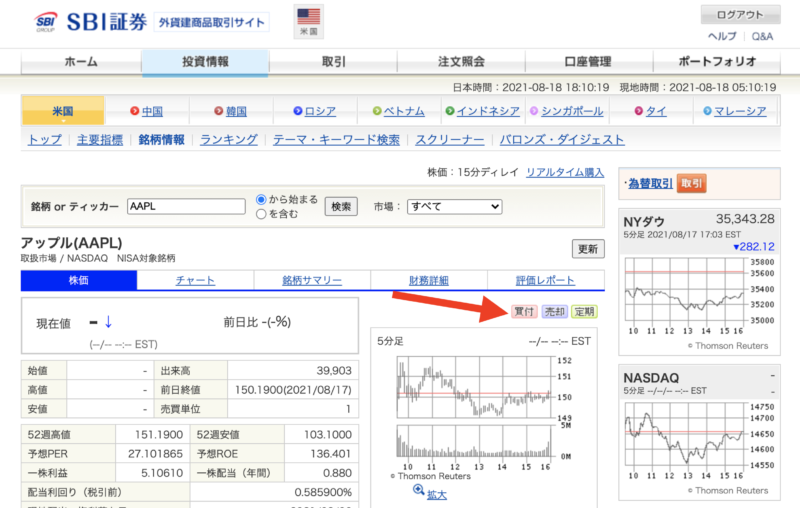This screenshot has height=508, width=800.
Task: Click the 配当利回り value 0.585900%
Action: click(323, 493)
